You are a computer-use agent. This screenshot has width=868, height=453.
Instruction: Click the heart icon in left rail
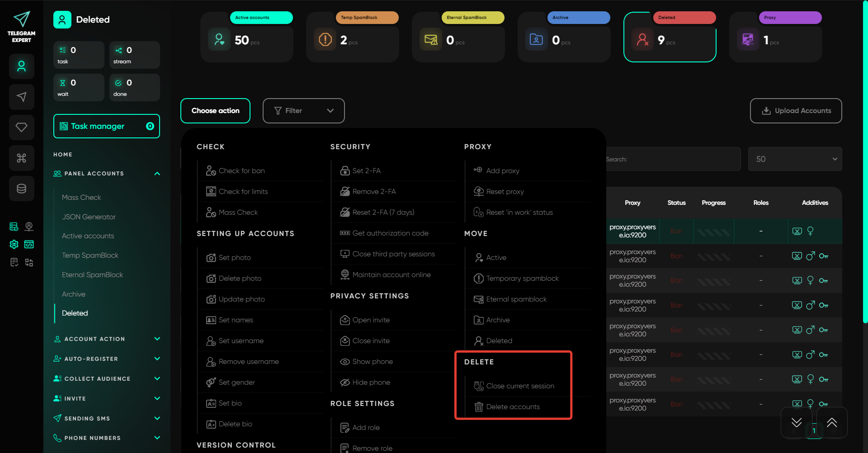pyautogui.click(x=21, y=127)
